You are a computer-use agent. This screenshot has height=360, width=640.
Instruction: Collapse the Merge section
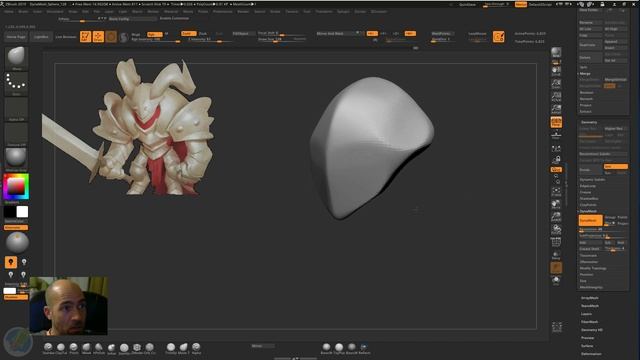pyautogui.click(x=585, y=73)
